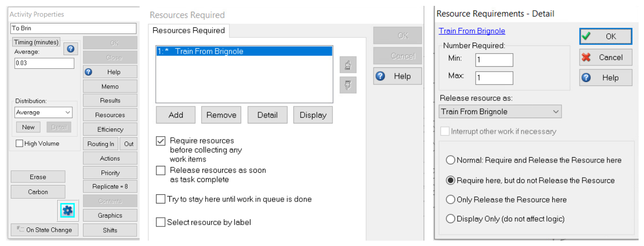Click the Erase button
Image resolution: width=644 pixels, height=246 pixels.
pos(38,177)
